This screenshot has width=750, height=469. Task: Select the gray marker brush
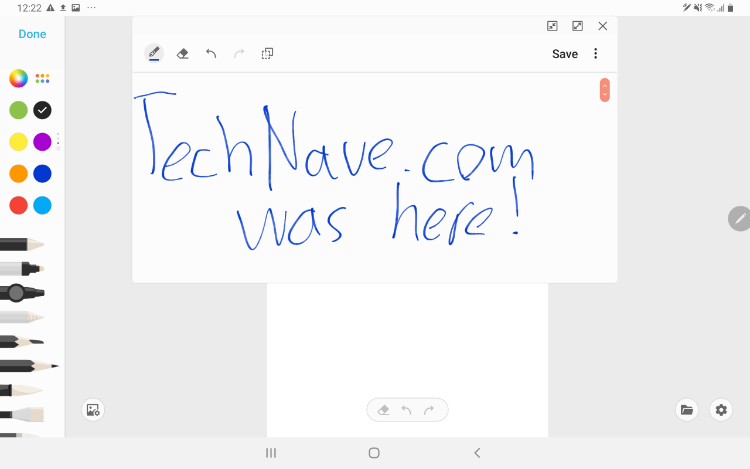point(22,269)
